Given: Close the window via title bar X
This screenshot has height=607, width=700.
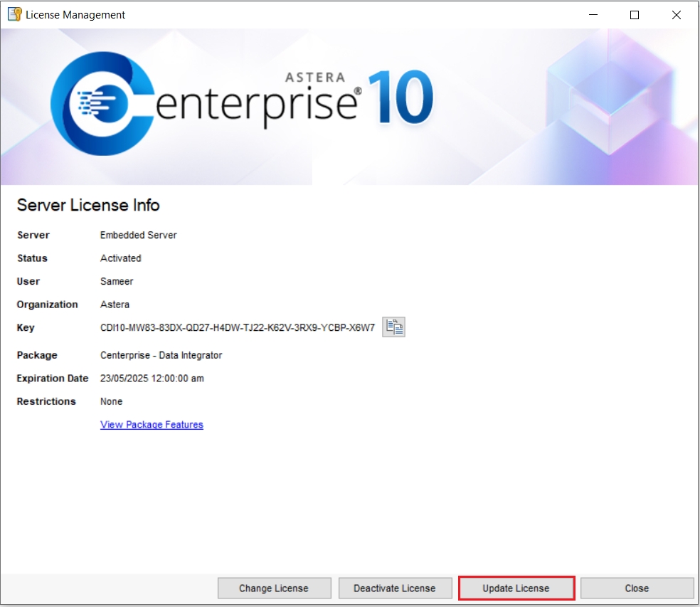Looking at the screenshot, I should (x=677, y=15).
